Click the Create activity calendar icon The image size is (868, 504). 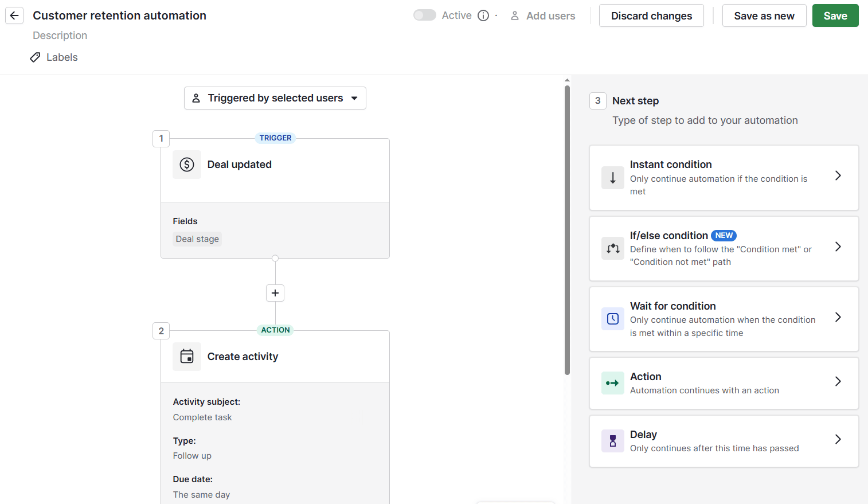point(187,357)
